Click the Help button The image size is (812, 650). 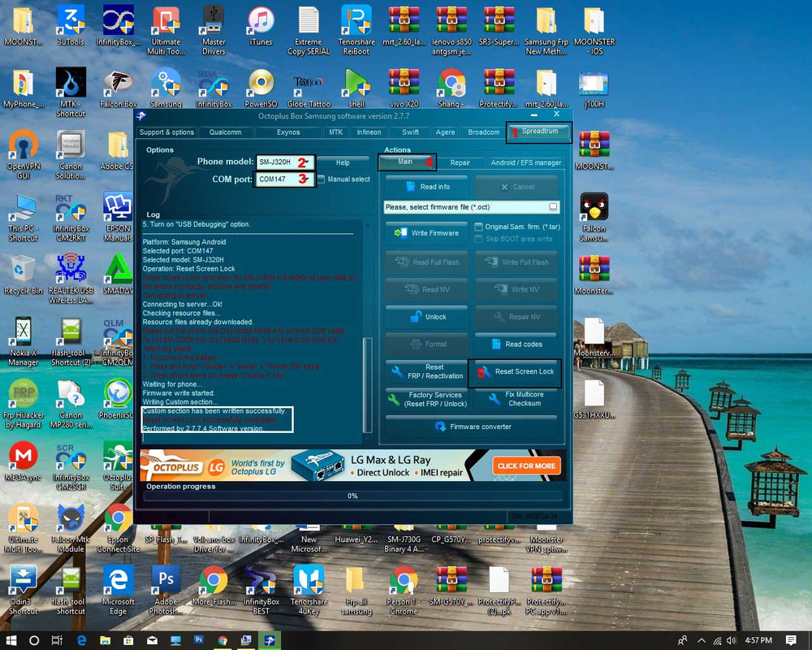pos(343,162)
